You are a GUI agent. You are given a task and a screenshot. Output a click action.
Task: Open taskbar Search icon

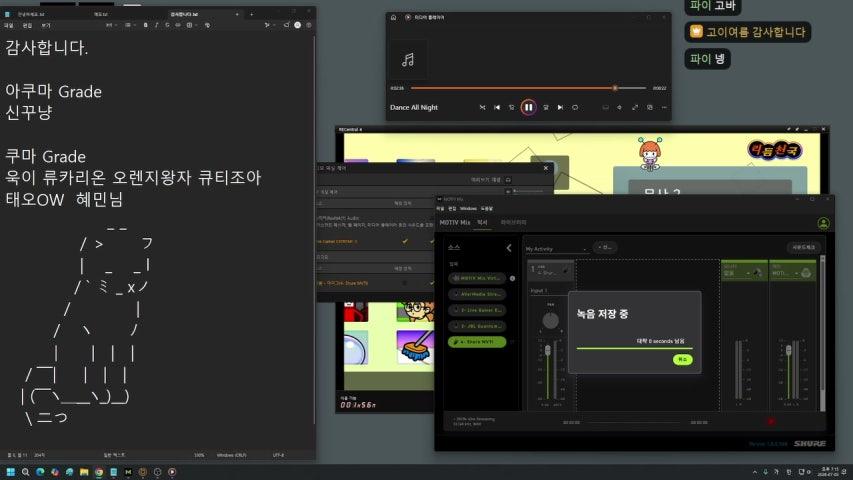25,472
